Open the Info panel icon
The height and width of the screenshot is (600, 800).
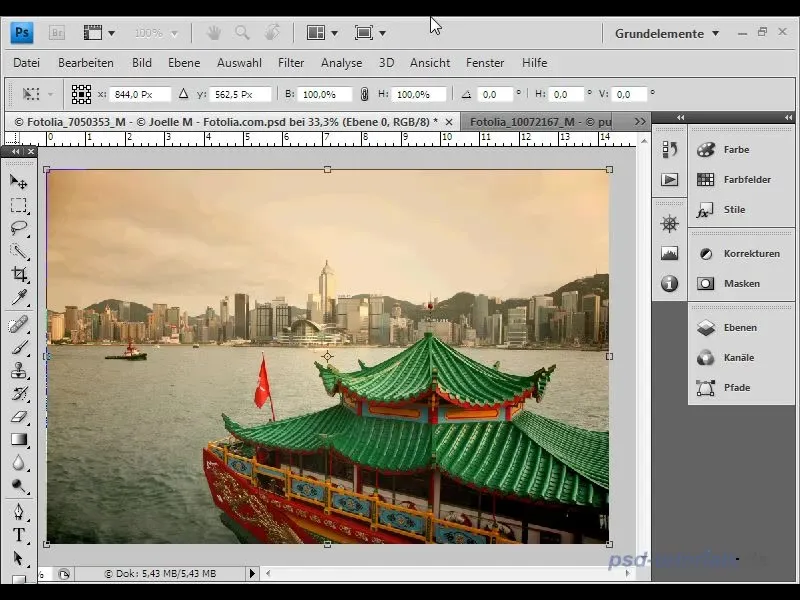(x=669, y=283)
